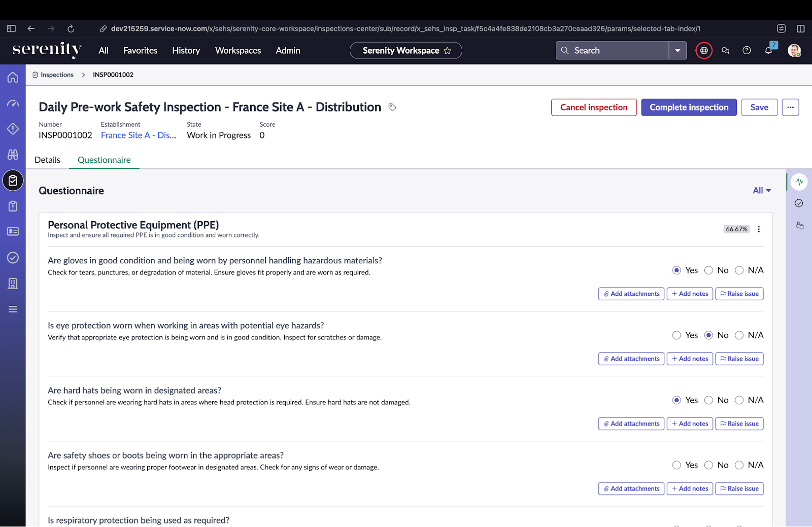812x527 pixels.
Task: Open the checkmark circle sidebar icon
Action: tap(13, 258)
